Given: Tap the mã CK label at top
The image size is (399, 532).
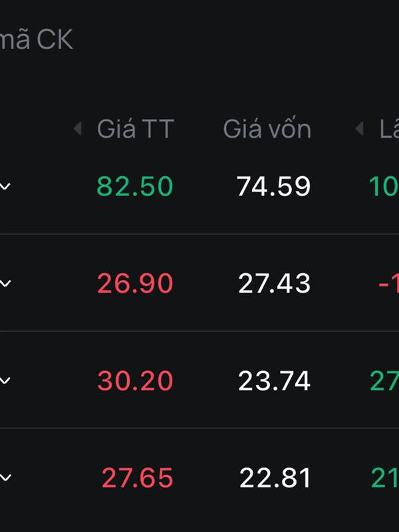Looking at the screenshot, I should point(36,40).
